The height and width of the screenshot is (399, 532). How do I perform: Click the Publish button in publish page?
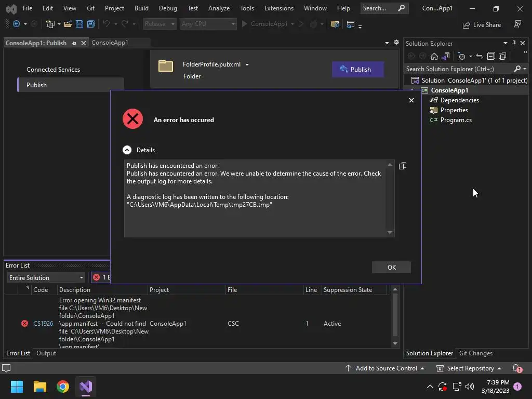pos(357,69)
